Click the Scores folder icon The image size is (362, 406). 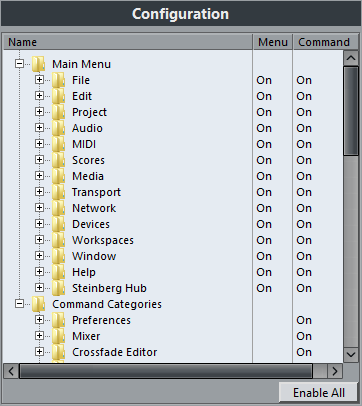[x=59, y=160]
